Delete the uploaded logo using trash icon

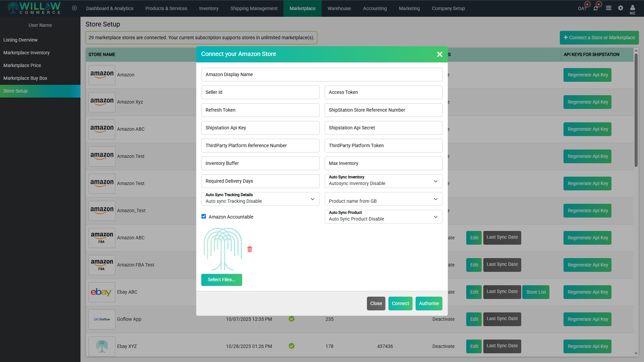(250, 249)
